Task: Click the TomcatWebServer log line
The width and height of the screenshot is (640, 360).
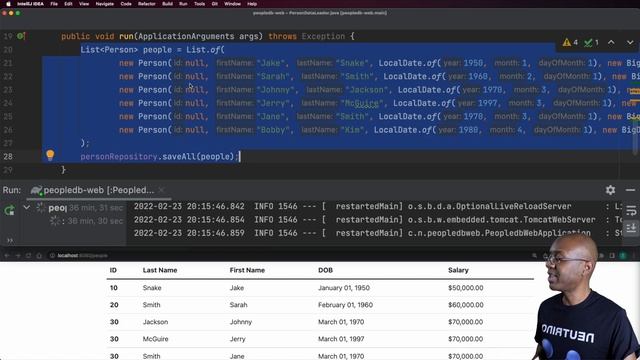Action: click(x=375, y=220)
